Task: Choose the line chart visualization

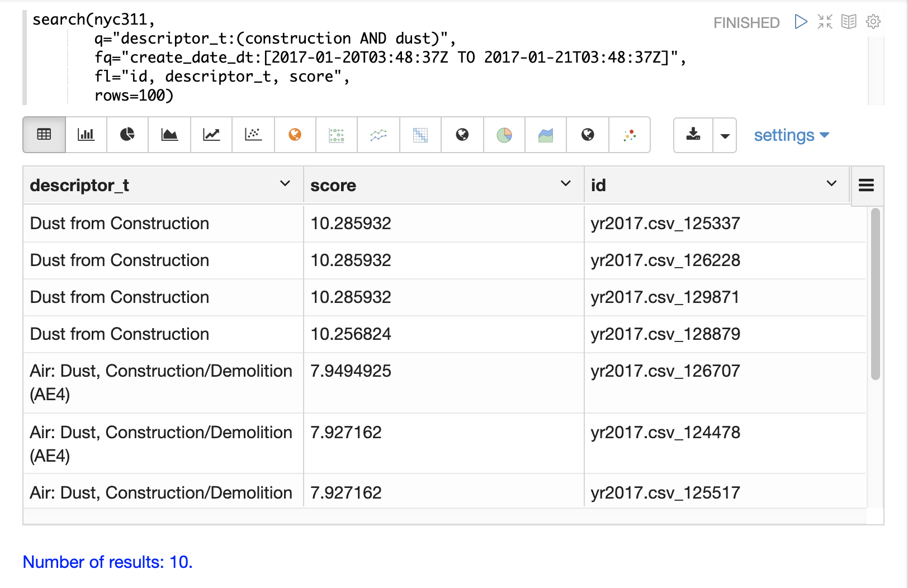Action: coord(211,135)
